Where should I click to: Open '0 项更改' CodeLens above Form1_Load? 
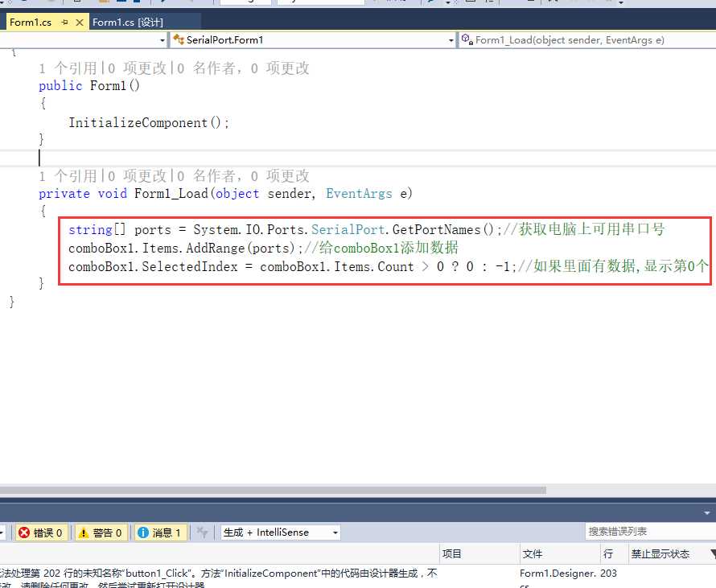coord(137,176)
